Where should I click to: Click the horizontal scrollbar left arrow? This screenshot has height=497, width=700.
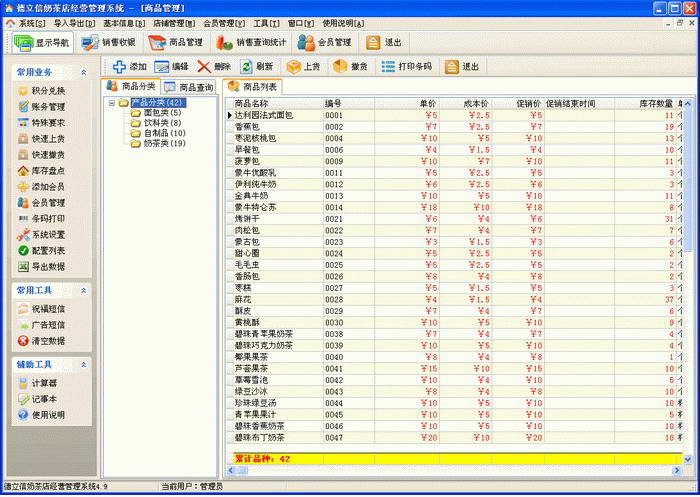(231, 471)
